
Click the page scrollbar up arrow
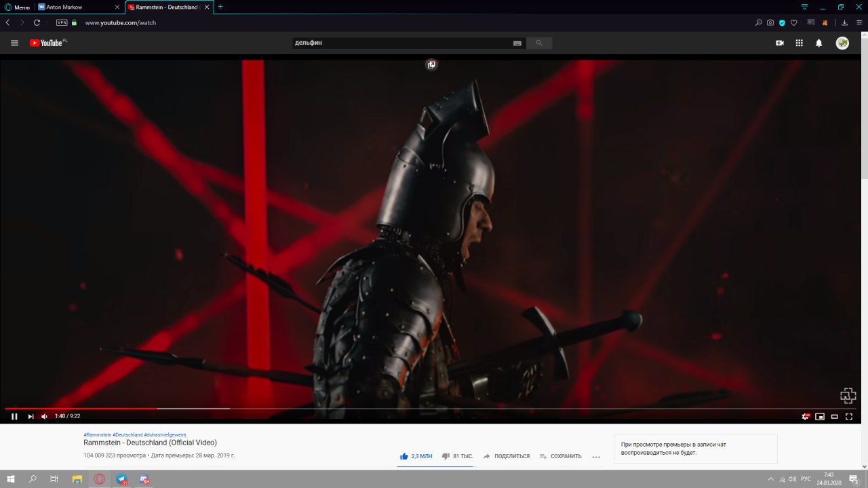[865, 35]
